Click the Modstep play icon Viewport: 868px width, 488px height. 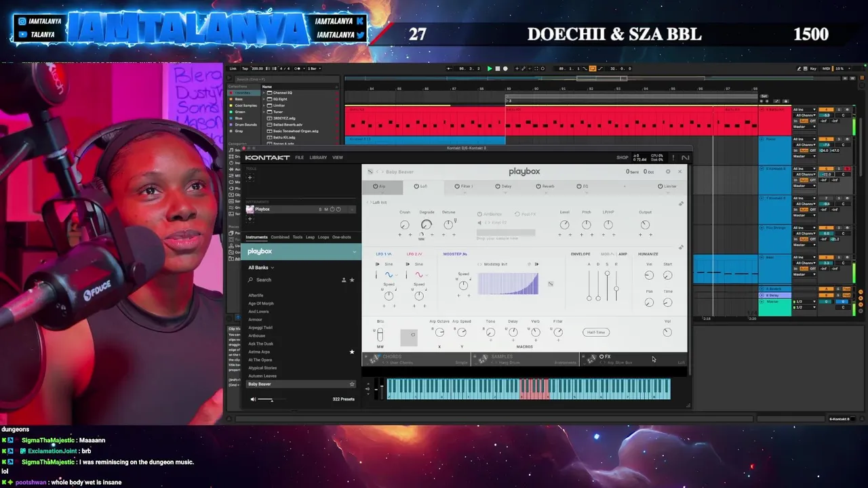click(x=536, y=264)
